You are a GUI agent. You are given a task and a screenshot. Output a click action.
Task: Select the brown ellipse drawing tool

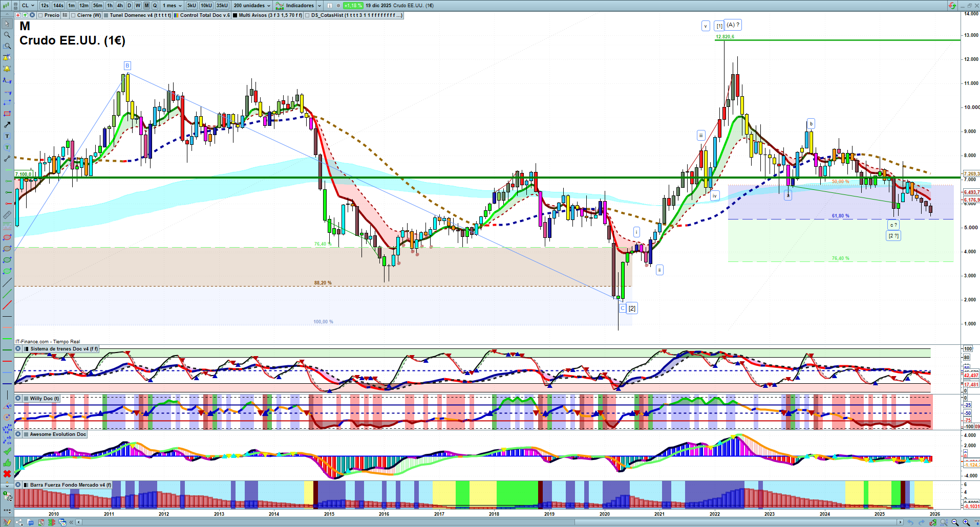tap(7, 249)
